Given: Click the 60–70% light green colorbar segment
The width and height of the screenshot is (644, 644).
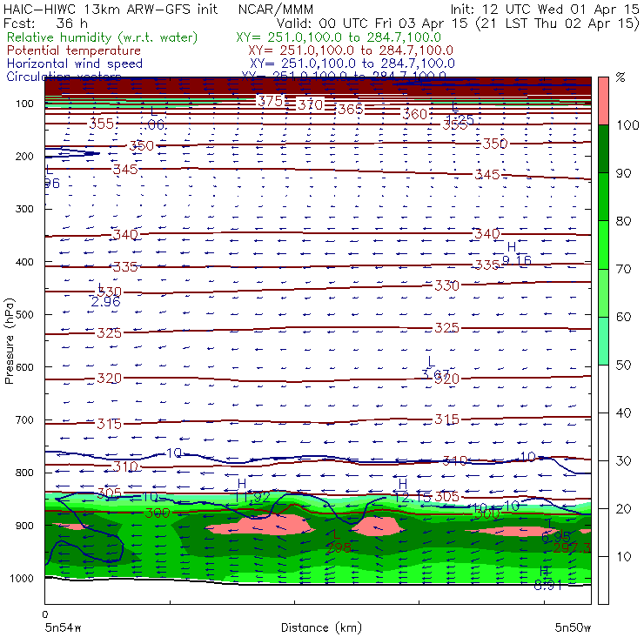Looking at the screenshot, I should click(x=603, y=292).
